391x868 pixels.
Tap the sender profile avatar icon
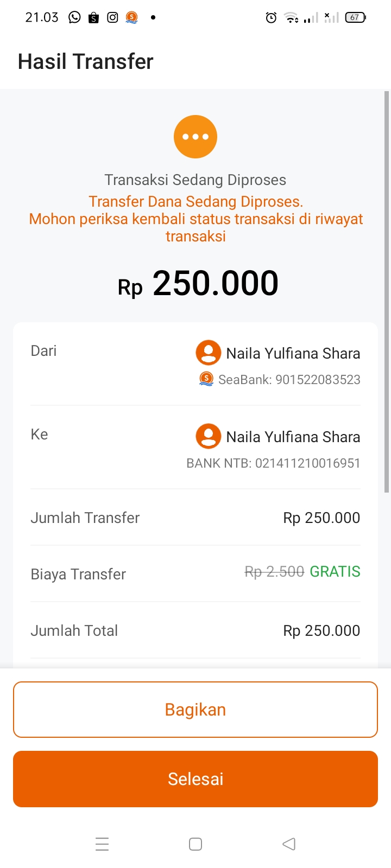pos(208,353)
